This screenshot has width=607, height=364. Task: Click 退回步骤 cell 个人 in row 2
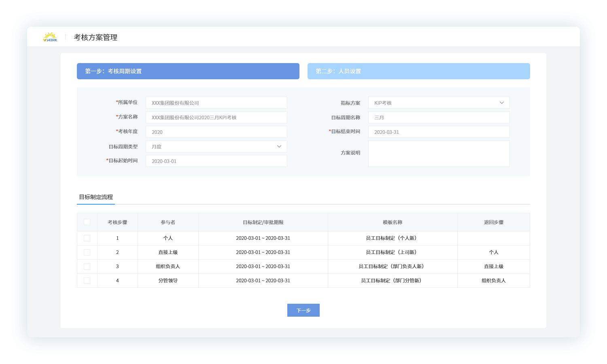coord(494,252)
